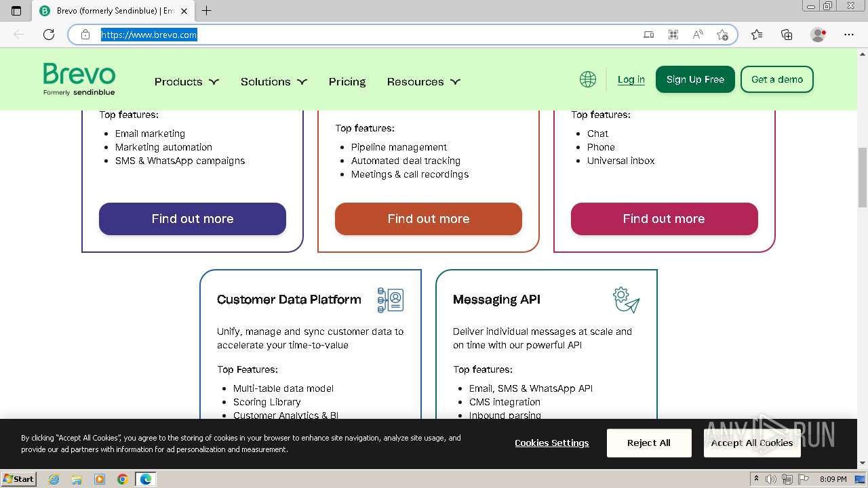Click the app available icon in address bar
The width and height of the screenshot is (868, 488).
click(649, 35)
